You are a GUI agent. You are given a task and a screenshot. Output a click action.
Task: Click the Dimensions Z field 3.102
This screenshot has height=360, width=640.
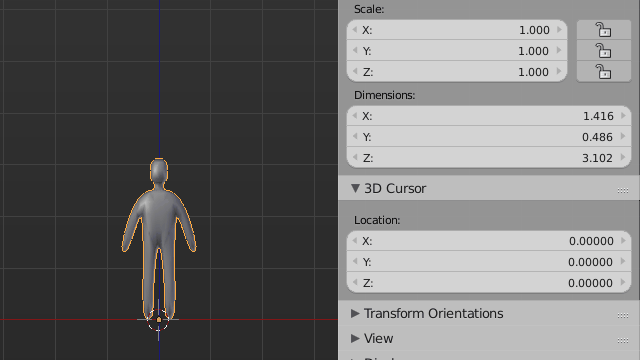click(x=489, y=158)
